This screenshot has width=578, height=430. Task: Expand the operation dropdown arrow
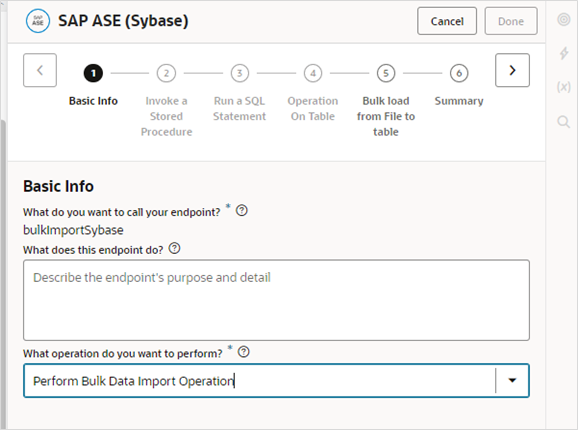[x=512, y=381]
